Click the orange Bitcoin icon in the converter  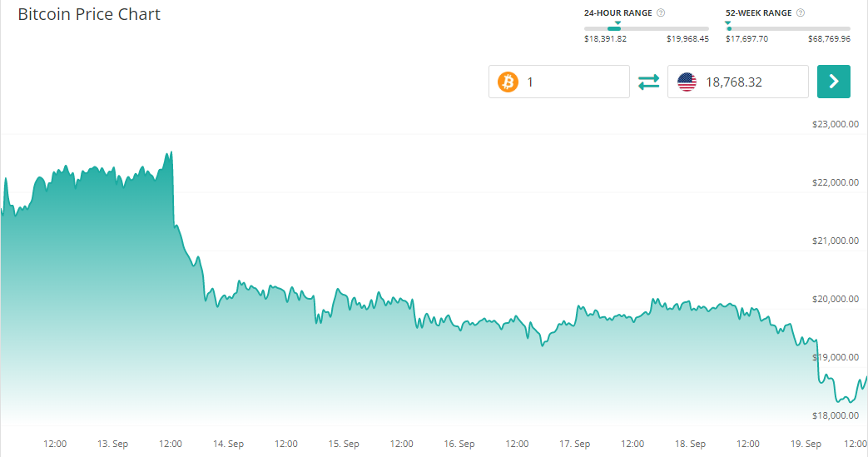pyautogui.click(x=508, y=82)
